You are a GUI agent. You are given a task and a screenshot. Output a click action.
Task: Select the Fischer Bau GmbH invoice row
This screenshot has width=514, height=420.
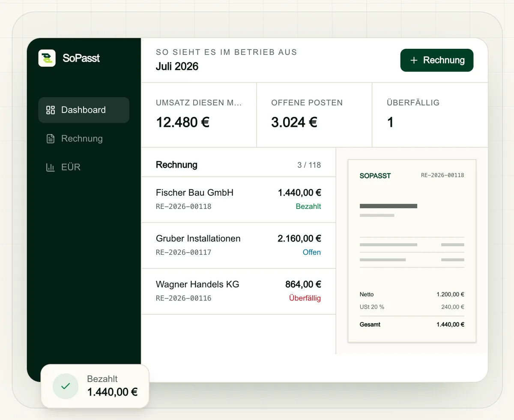(239, 200)
